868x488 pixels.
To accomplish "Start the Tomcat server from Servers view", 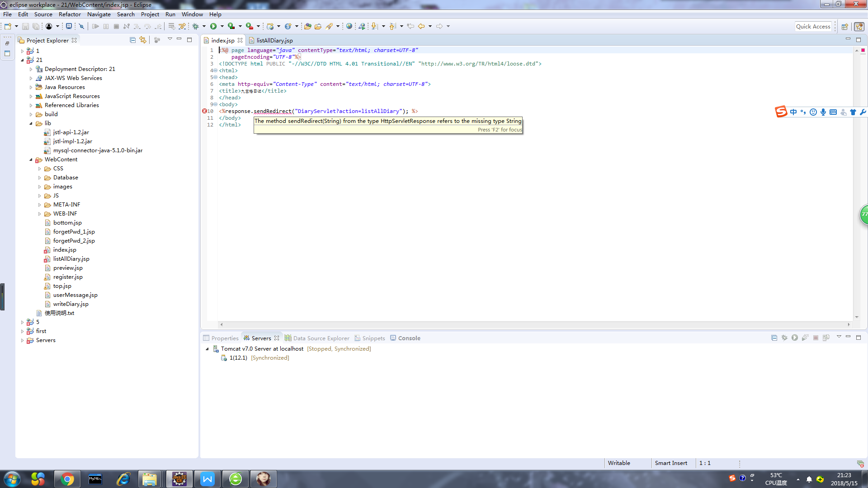I will tap(795, 338).
